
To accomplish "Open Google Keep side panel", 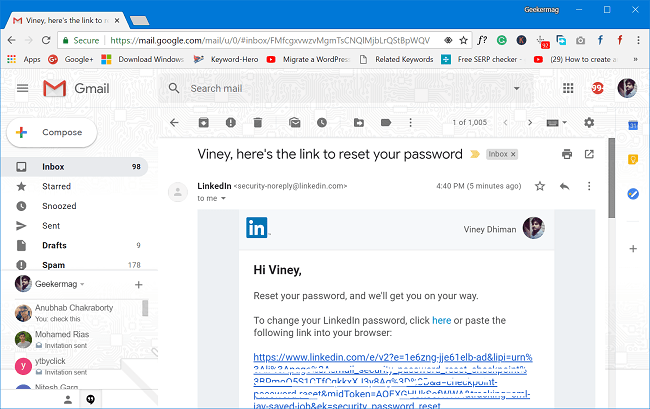I will tap(633, 159).
